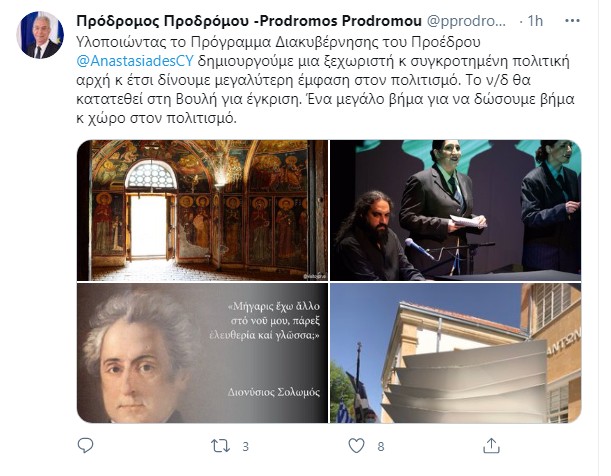The height and width of the screenshot is (476, 611).
Task: Like the tweet with heart icon
Action: (356, 446)
